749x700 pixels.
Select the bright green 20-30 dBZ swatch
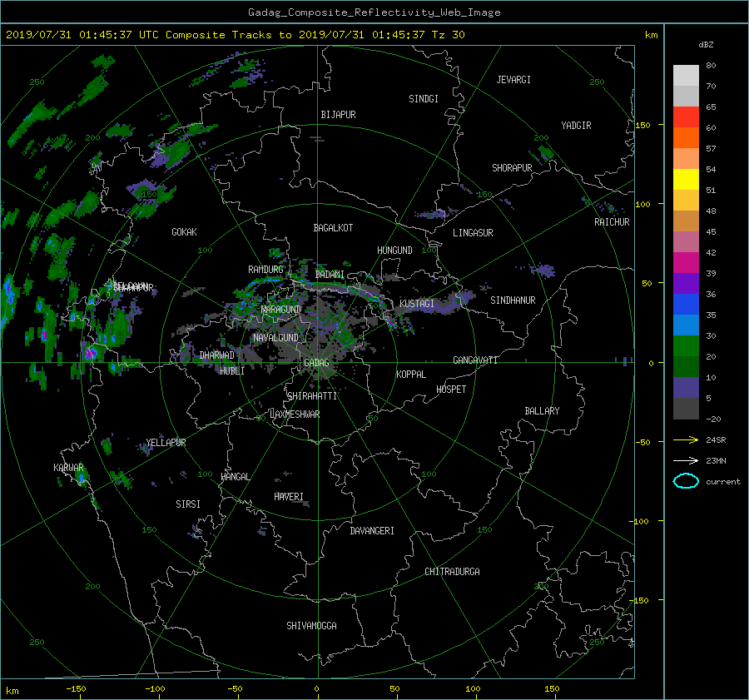(x=686, y=346)
